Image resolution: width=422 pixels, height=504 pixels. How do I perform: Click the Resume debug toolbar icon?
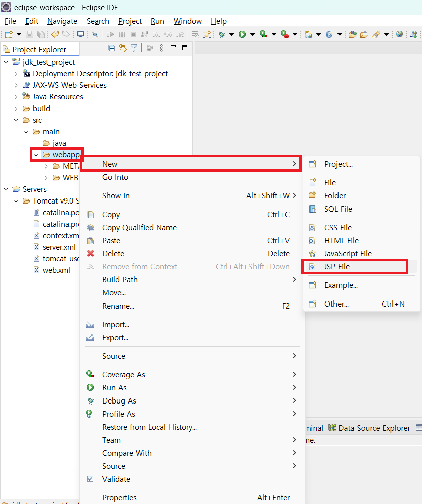[110, 34]
